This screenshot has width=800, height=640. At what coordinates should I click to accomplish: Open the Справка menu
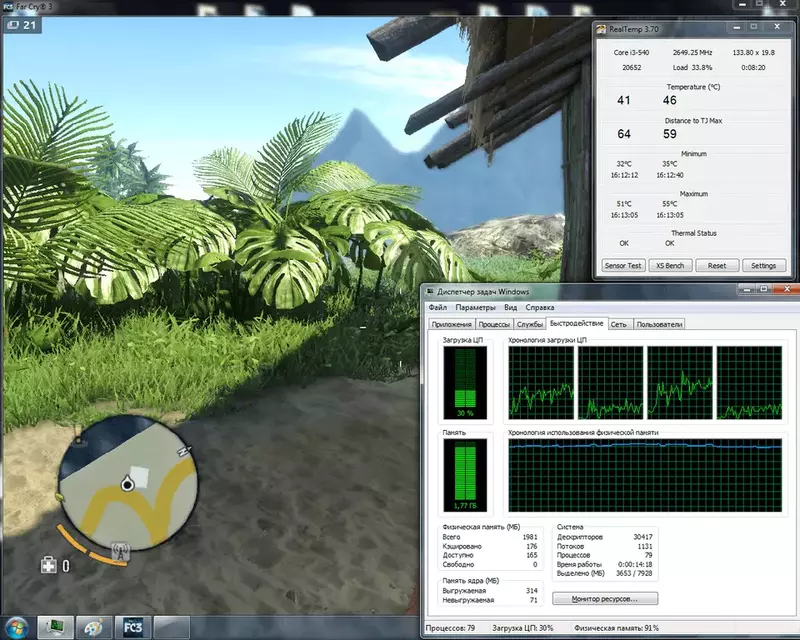coord(540,307)
